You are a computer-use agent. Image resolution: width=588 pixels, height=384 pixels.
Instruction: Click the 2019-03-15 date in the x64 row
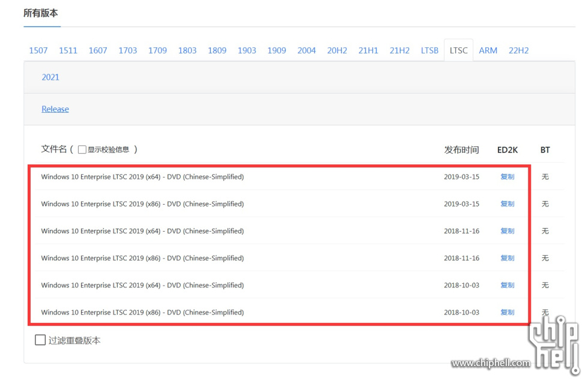462,177
